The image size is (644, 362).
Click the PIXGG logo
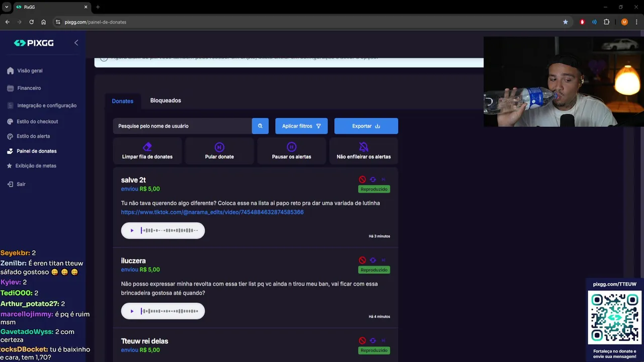(x=34, y=43)
